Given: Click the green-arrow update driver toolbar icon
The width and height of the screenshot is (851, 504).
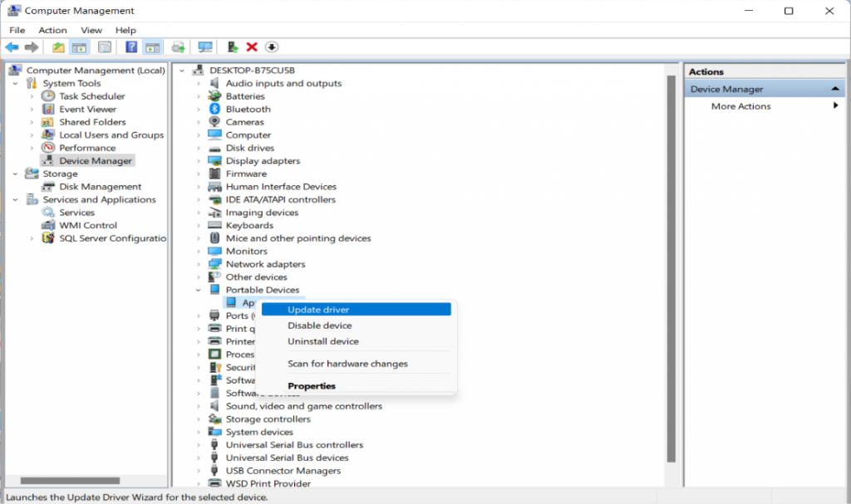Looking at the screenshot, I should [233, 47].
